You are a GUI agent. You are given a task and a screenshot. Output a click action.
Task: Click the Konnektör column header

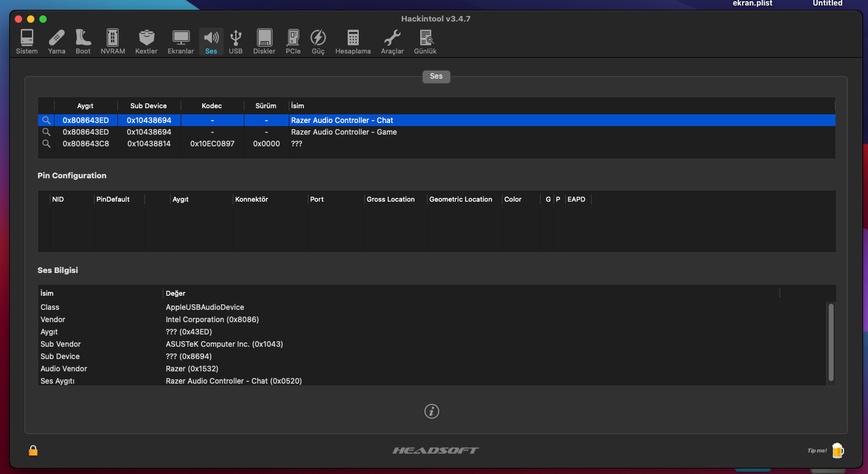pos(252,199)
